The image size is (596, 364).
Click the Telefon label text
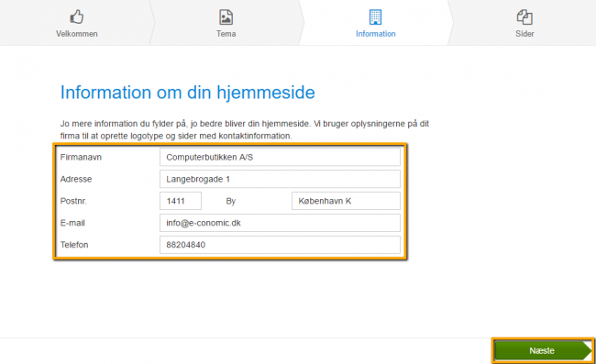click(74, 245)
